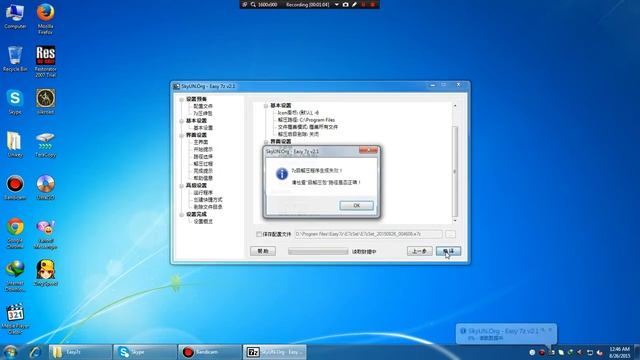Click the 帮助 button in Easy 7z
The height and width of the screenshot is (360, 640).
pos(263,251)
